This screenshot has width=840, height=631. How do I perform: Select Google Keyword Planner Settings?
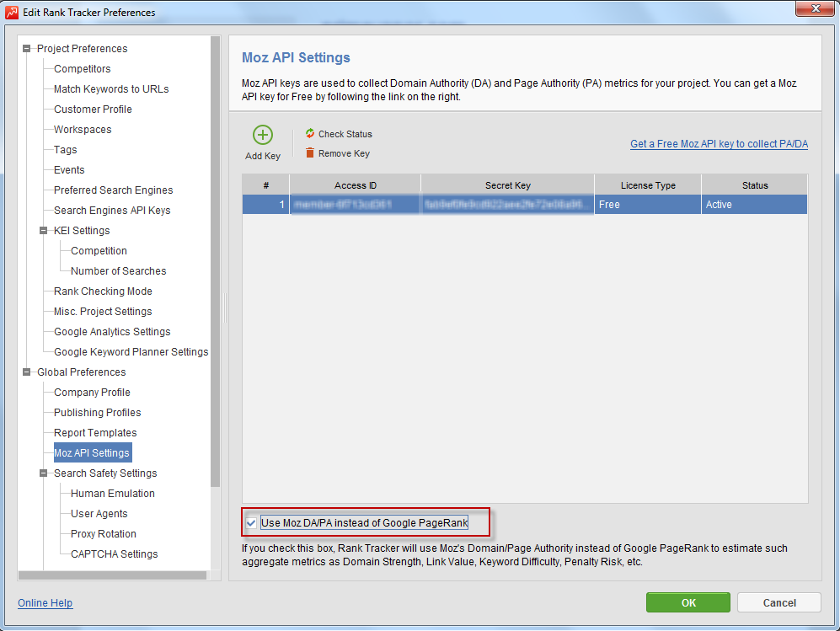[131, 352]
